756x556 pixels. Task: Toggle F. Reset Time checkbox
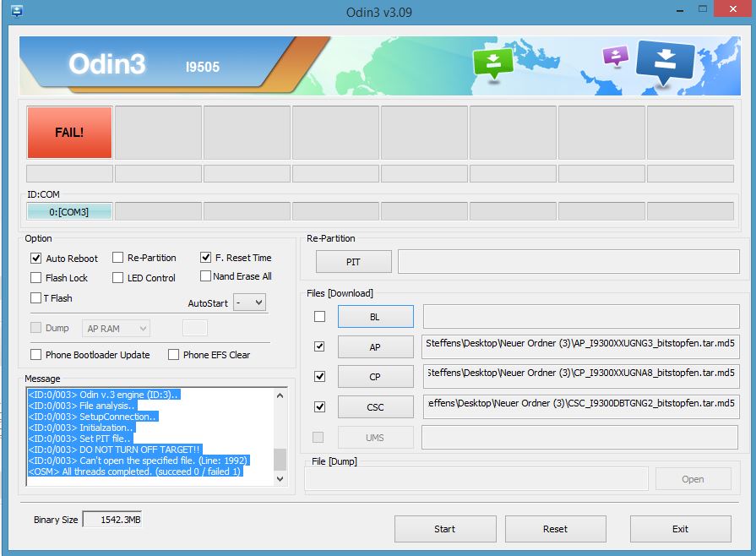coord(206,258)
